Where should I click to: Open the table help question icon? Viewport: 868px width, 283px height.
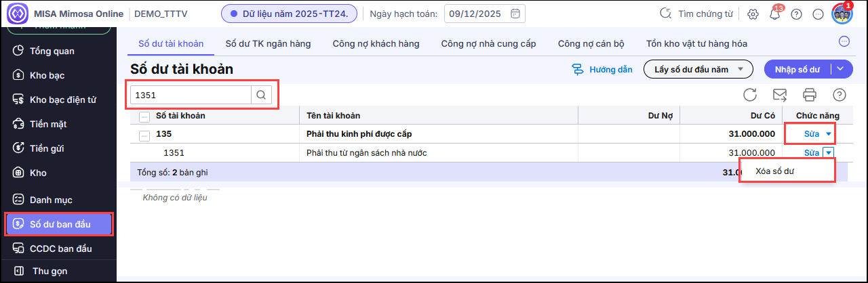[840, 95]
